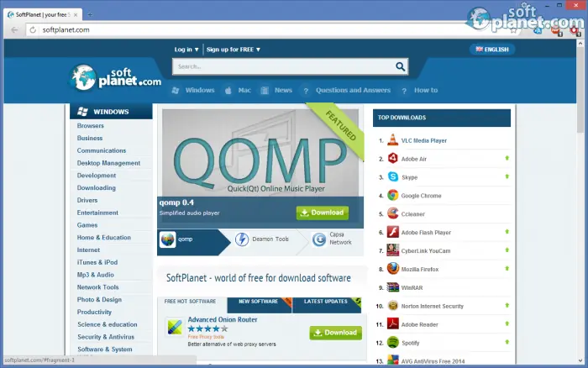This screenshot has width=588, height=368.
Task: Click the SoftPlanet globe logo
Action: pos(83,77)
